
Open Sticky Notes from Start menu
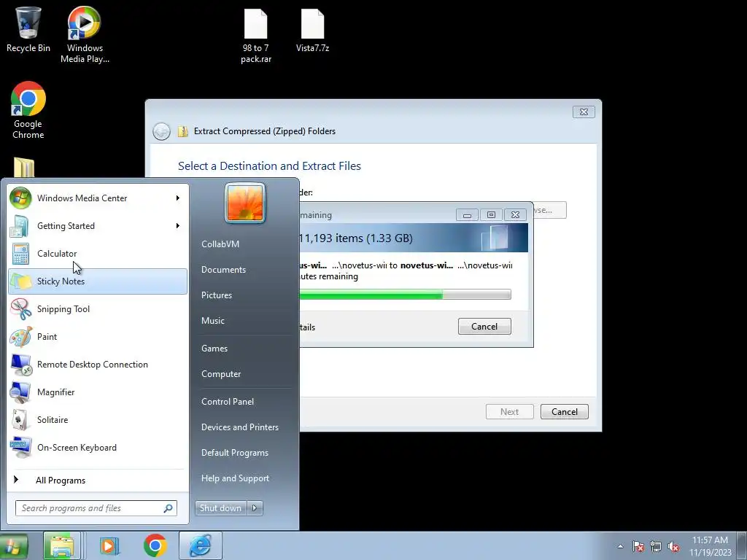pyautogui.click(x=98, y=281)
